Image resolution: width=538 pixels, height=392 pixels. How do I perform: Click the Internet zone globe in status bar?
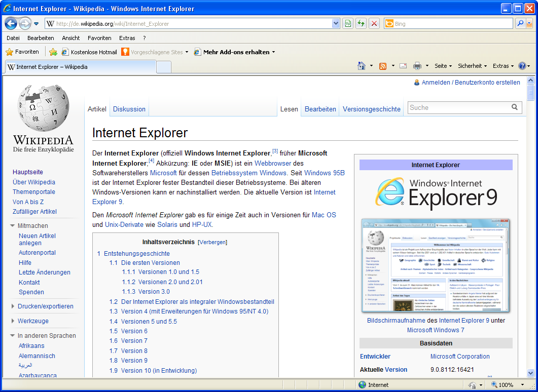(362, 385)
